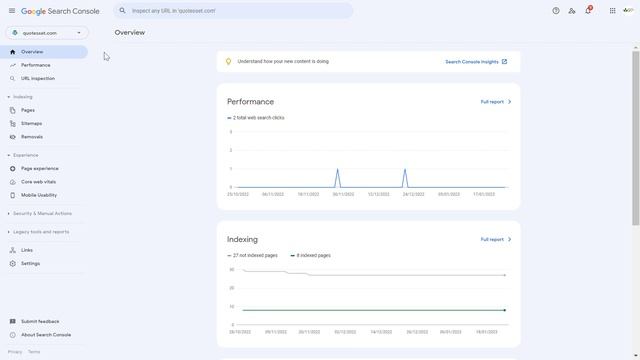The width and height of the screenshot is (640, 360).
Task: Expand Legacy tools and reports section
Action: [x=39, y=232]
